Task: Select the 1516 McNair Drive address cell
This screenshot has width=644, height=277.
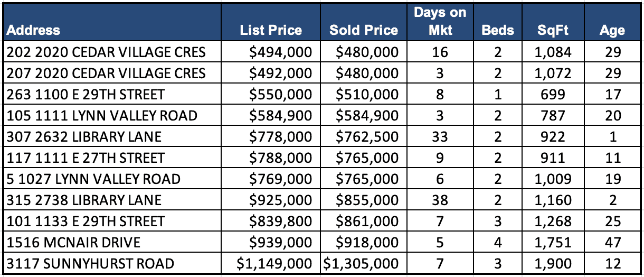Action: tap(73, 242)
